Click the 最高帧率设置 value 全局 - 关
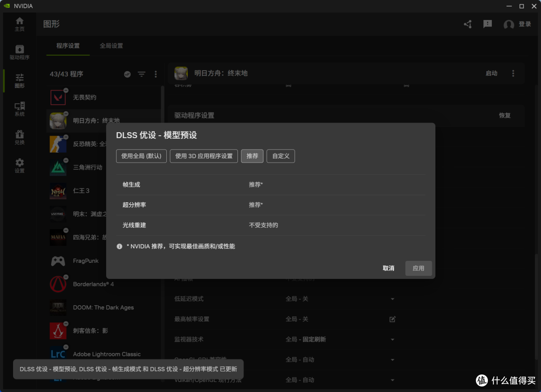 click(x=297, y=319)
